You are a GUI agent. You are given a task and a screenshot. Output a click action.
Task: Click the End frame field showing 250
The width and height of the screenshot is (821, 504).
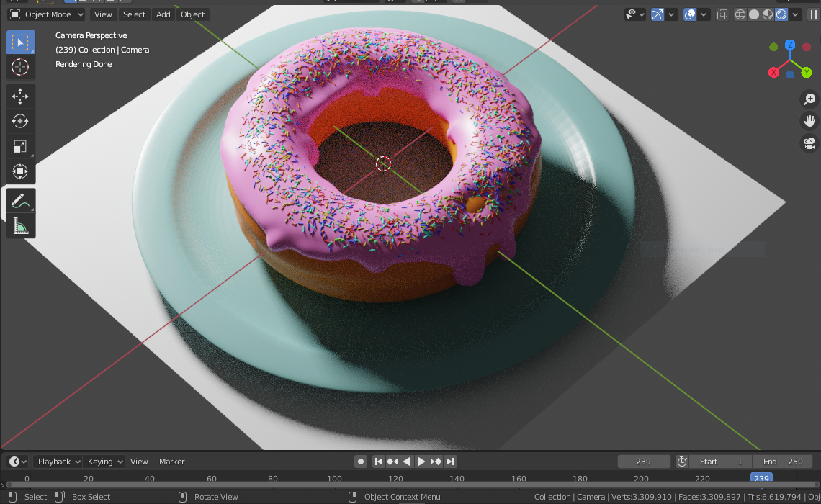click(782, 462)
